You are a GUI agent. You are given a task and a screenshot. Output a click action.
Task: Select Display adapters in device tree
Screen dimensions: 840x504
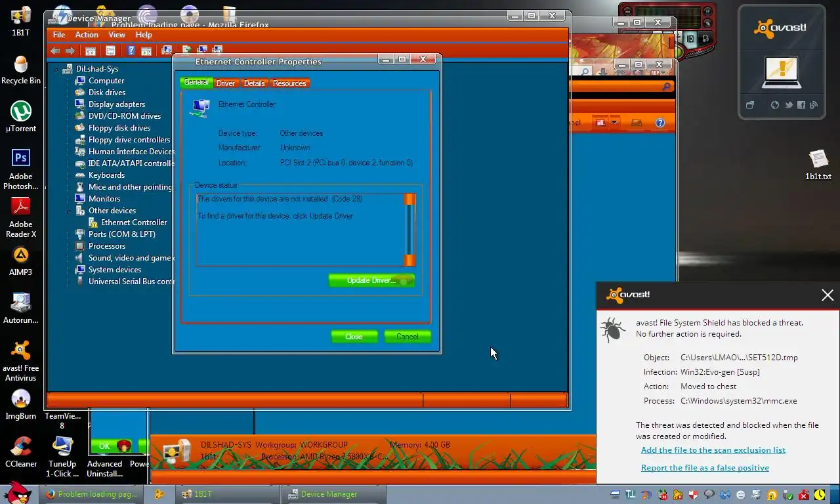pyautogui.click(x=117, y=104)
